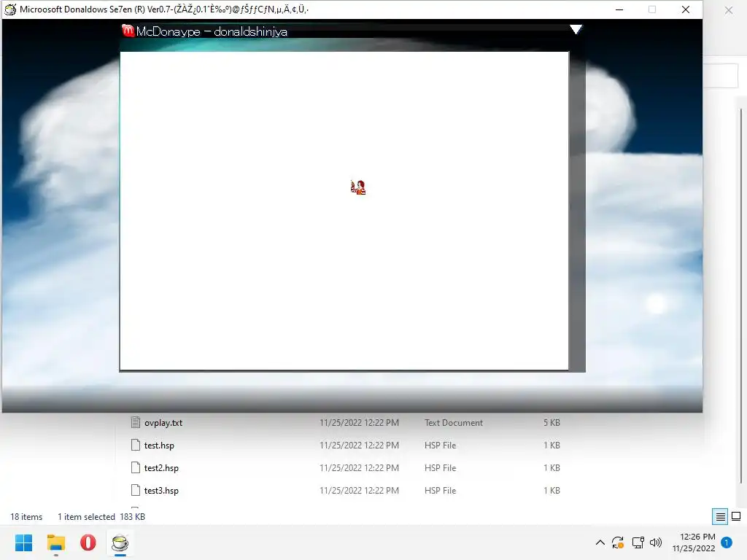Click the ovplay.txt date modified cell
The height and width of the screenshot is (560, 747).
point(359,422)
